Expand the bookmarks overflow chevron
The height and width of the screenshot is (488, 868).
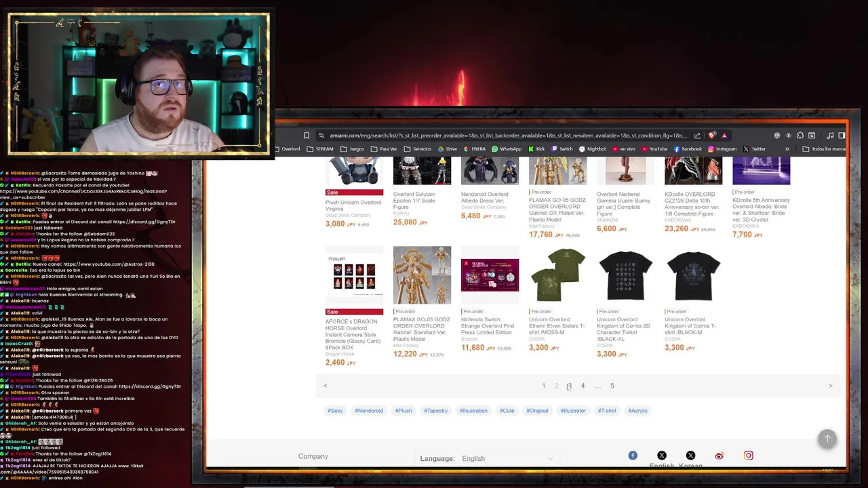pos(787,149)
